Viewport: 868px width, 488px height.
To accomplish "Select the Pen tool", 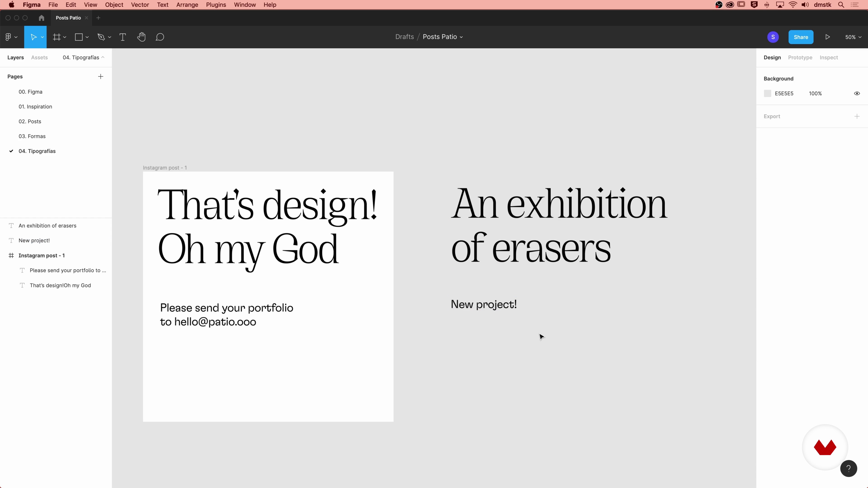I will (x=101, y=37).
